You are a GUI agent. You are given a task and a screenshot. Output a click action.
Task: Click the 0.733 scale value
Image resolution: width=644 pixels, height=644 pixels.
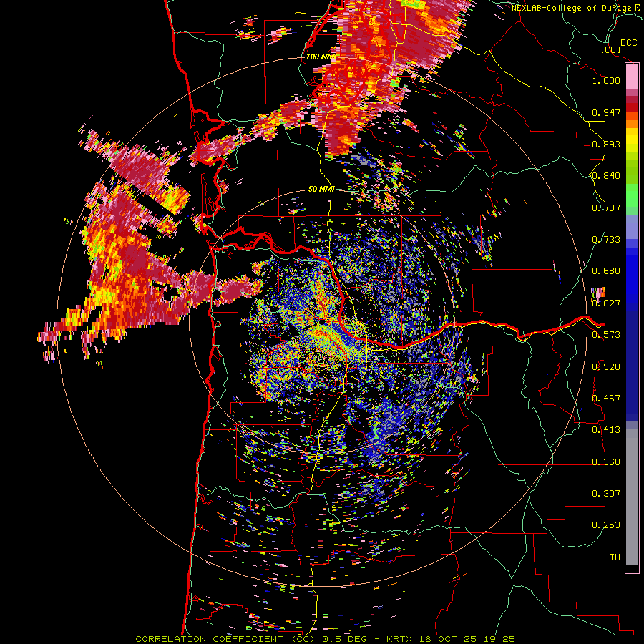pos(606,240)
